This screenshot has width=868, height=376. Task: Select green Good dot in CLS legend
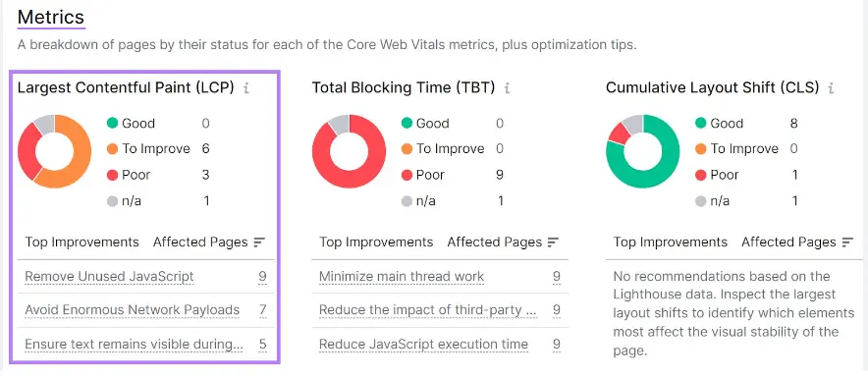coord(701,123)
